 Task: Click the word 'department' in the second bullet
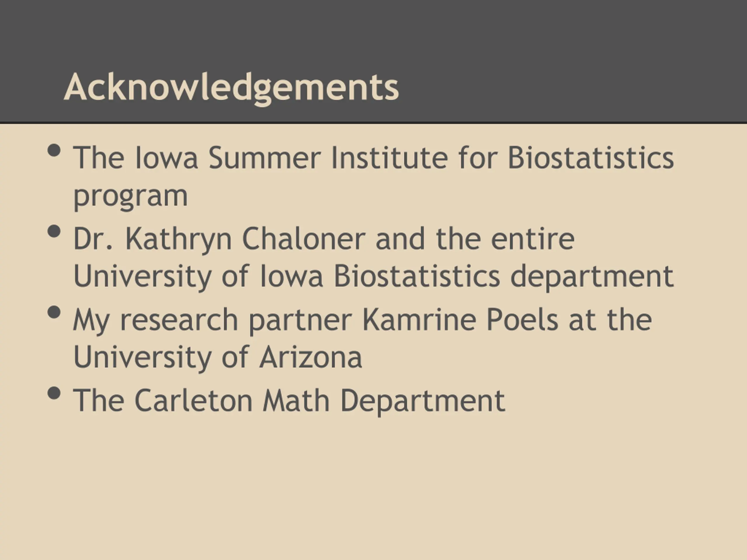click(592, 276)
